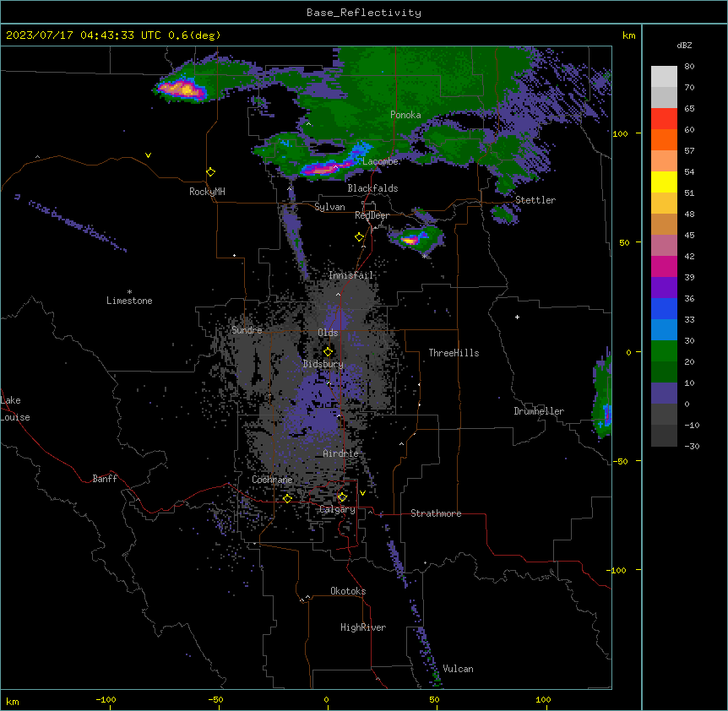
Task: Select the Sundre label
Action: (x=247, y=330)
